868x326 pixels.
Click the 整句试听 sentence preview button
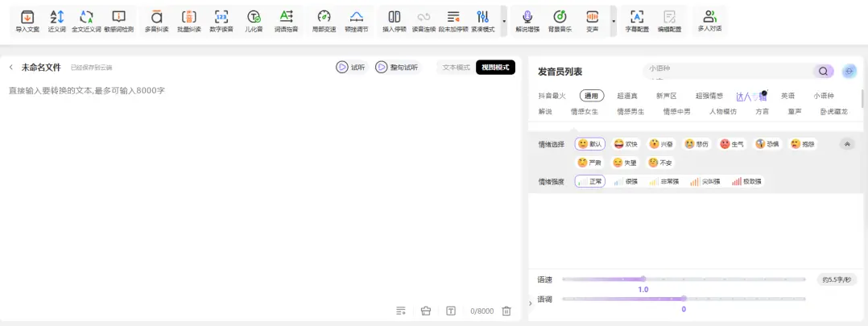[397, 68]
